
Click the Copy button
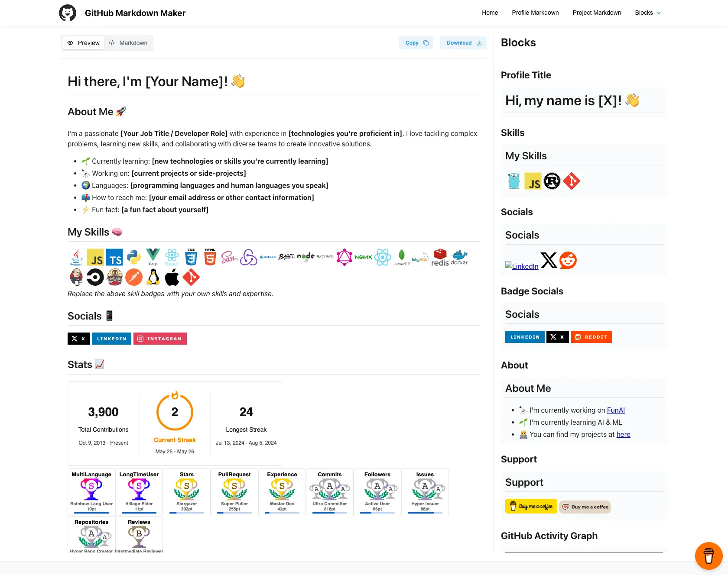(416, 42)
